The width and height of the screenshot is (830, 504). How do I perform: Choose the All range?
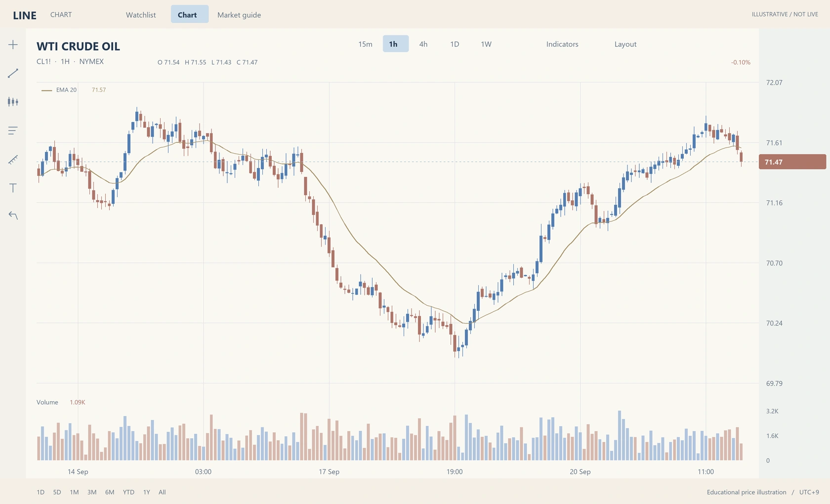[x=162, y=492]
